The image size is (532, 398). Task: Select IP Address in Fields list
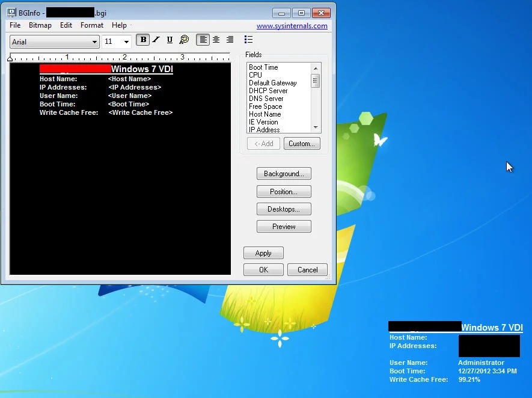click(264, 130)
